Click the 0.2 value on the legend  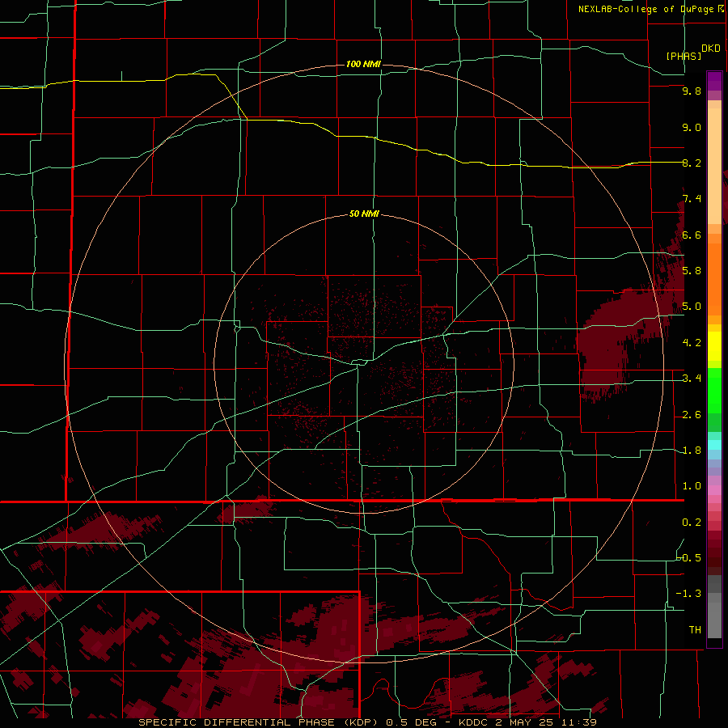[692, 523]
